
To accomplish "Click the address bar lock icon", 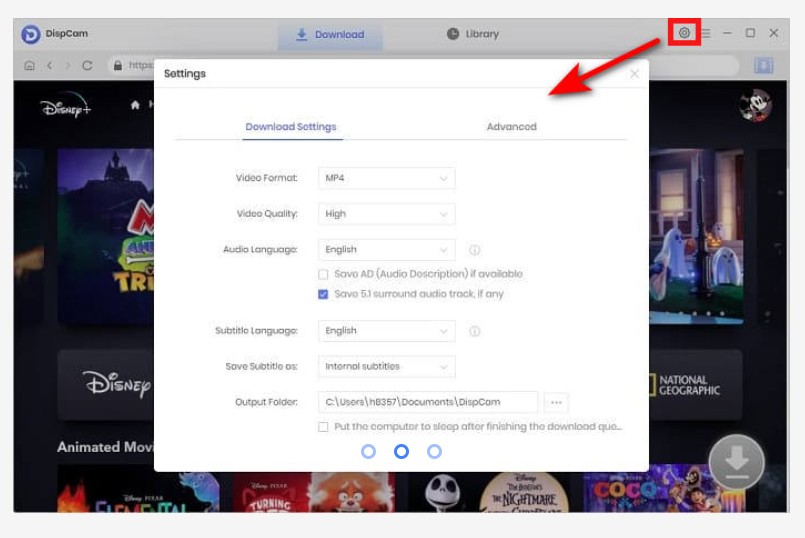I will point(118,65).
